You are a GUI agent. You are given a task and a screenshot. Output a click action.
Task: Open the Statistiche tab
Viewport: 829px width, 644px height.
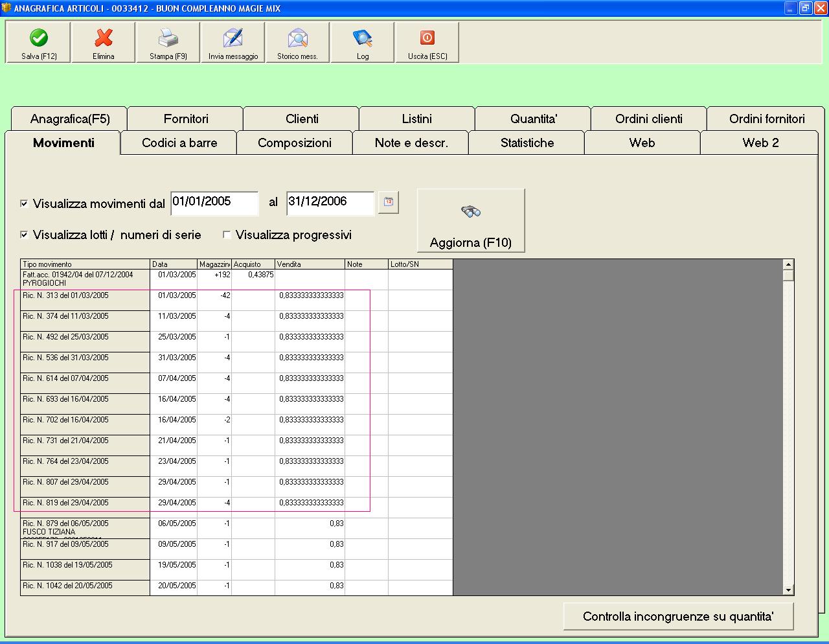click(527, 143)
